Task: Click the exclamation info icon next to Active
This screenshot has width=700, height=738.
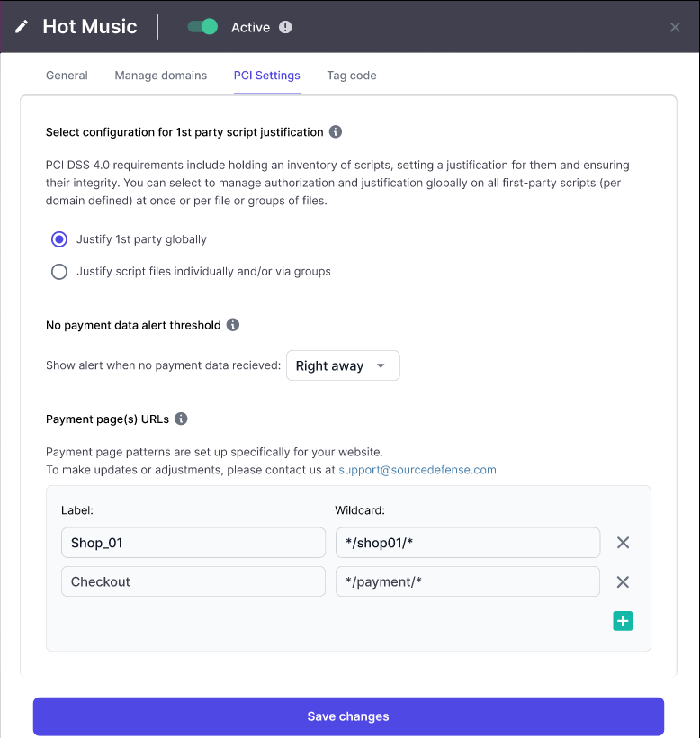Action: coord(285,27)
